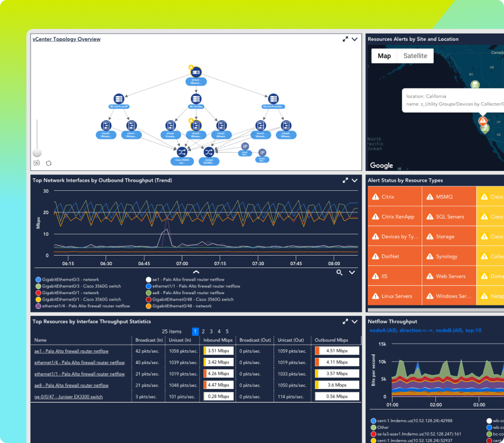Go to page 3 of the table
The height and width of the screenshot is (443, 504).
point(211,331)
